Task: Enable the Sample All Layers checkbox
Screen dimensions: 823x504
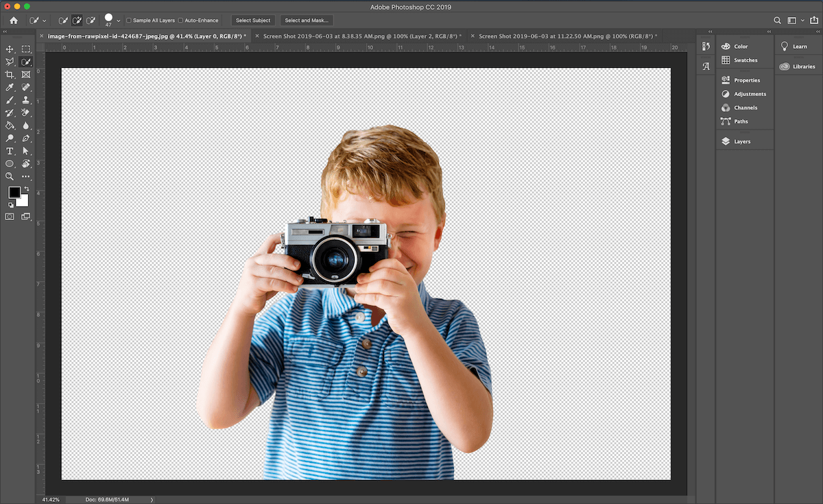Action: click(x=129, y=20)
